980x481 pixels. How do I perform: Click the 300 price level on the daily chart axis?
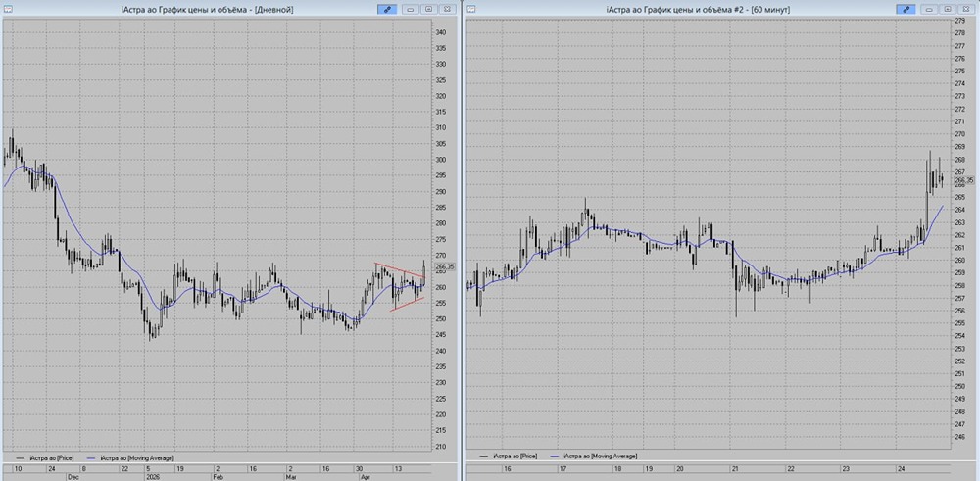tap(441, 160)
